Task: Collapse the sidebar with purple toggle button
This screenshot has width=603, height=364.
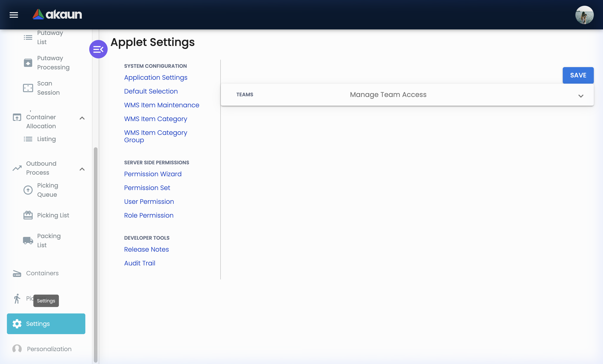Action: coord(98,49)
